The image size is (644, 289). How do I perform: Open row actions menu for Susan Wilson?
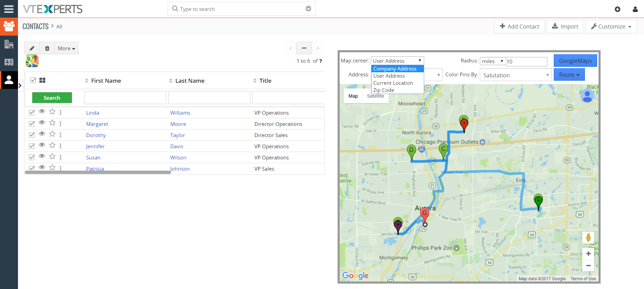point(60,157)
